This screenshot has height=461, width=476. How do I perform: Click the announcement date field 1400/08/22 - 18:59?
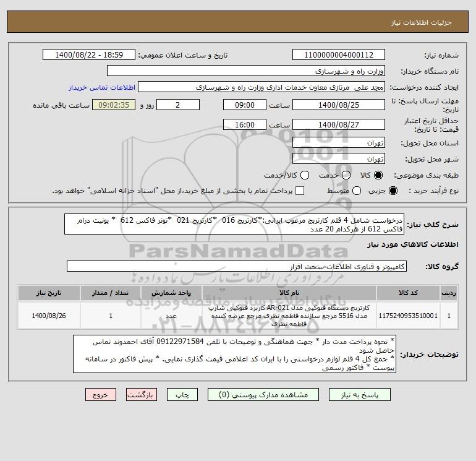coord(89,55)
